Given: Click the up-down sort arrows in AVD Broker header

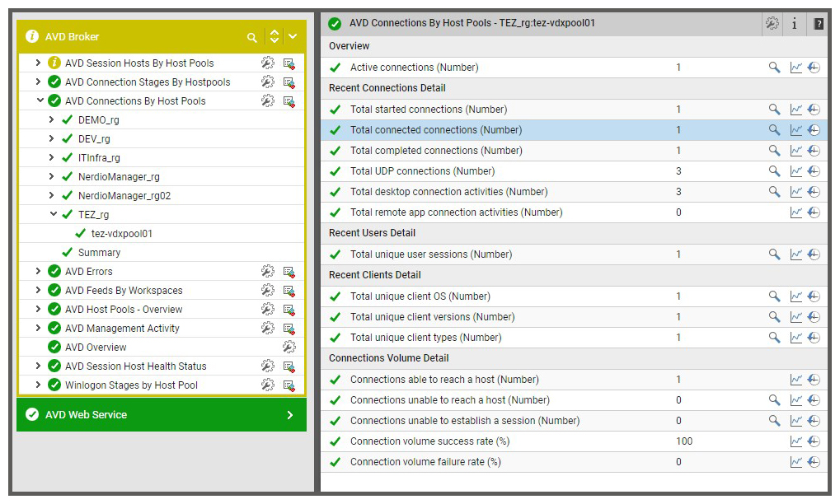Looking at the screenshot, I should point(275,36).
